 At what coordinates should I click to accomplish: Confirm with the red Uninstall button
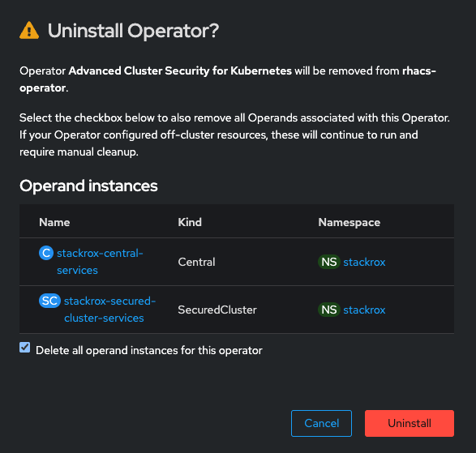point(410,423)
